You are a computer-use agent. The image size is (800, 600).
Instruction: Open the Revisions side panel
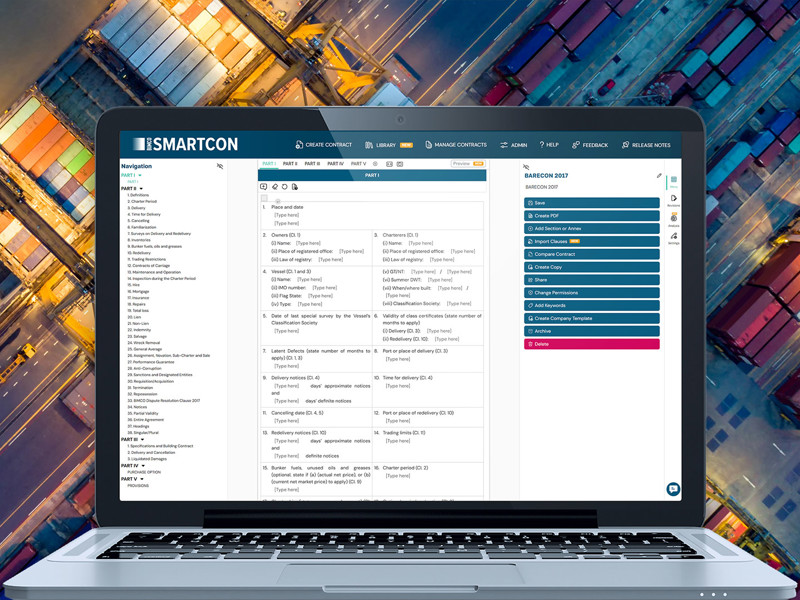(673, 200)
